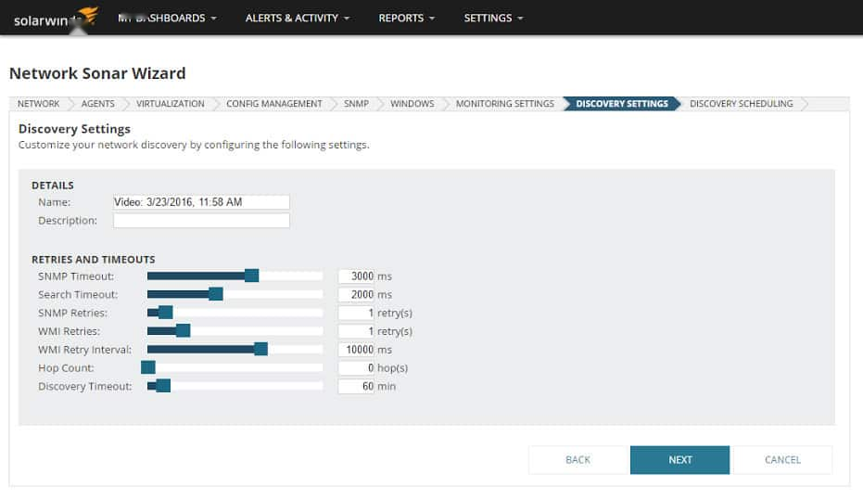
Task: Jump to Config Management step
Action: [274, 104]
